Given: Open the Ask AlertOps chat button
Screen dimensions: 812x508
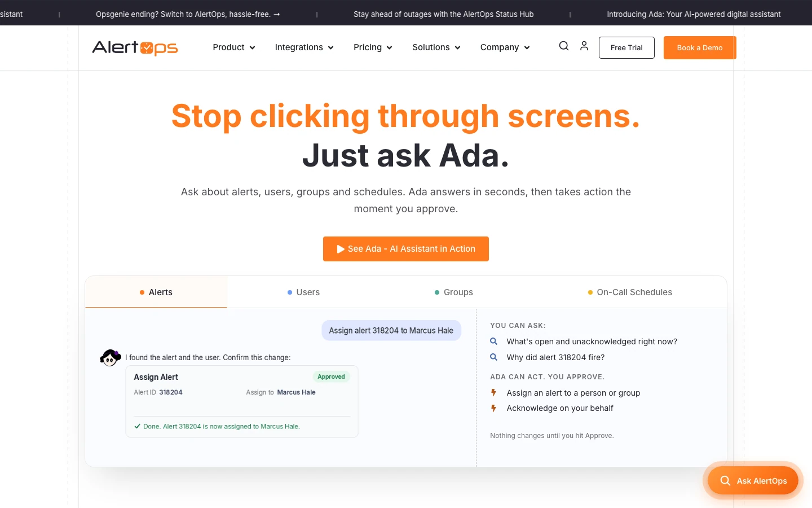Looking at the screenshot, I should pyautogui.click(x=753, y=481).
